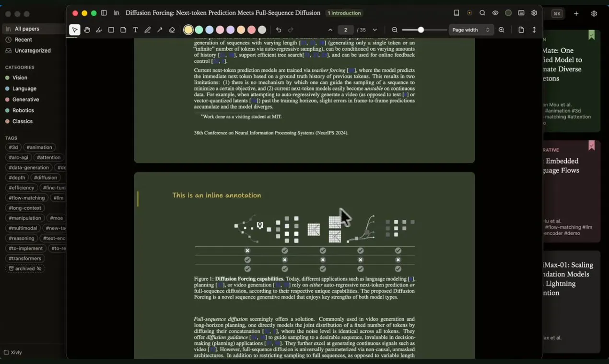This screenshot has height=364, width=609.
Task: Select the sticky note tool
Action: (123, 30)
